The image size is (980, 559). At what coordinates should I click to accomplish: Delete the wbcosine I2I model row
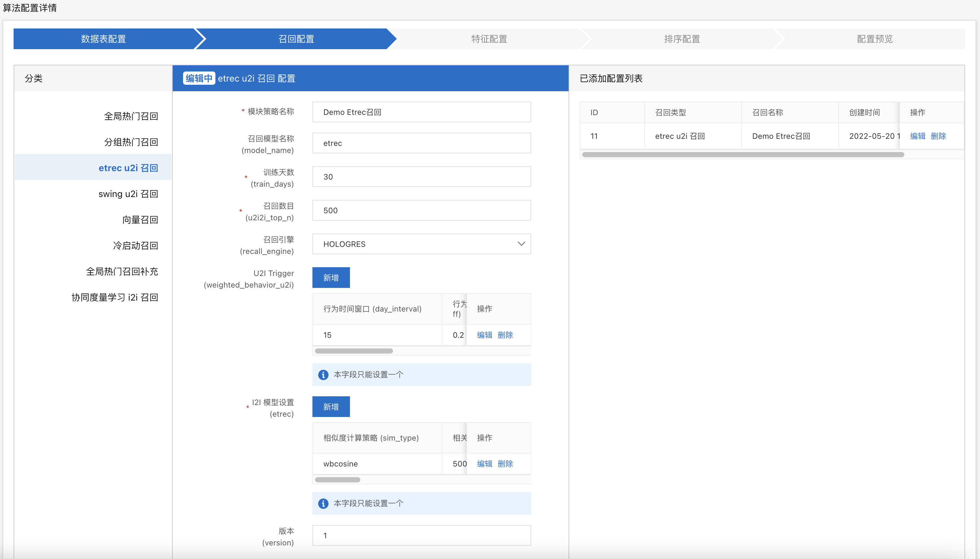pos(505,464)
